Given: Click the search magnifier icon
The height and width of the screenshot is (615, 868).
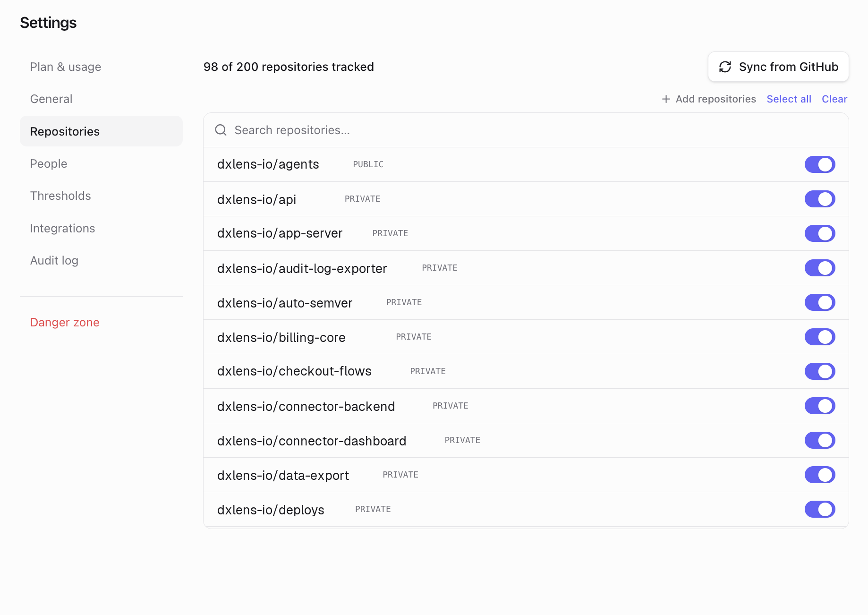Looking at the screenshot, I should 221,130.
